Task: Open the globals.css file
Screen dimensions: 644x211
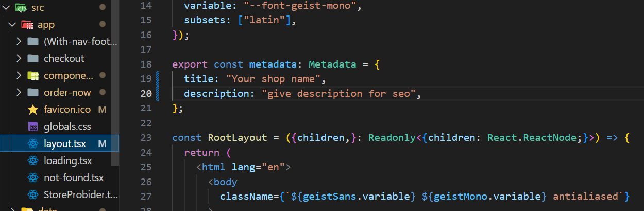Action: [67, 127]
